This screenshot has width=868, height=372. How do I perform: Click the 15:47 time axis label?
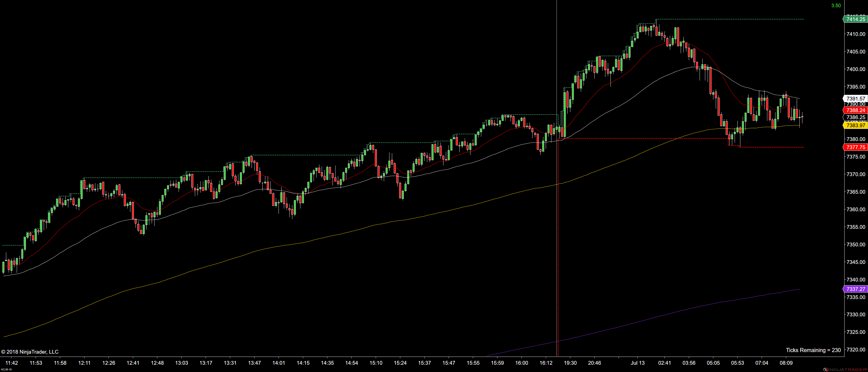449,363
